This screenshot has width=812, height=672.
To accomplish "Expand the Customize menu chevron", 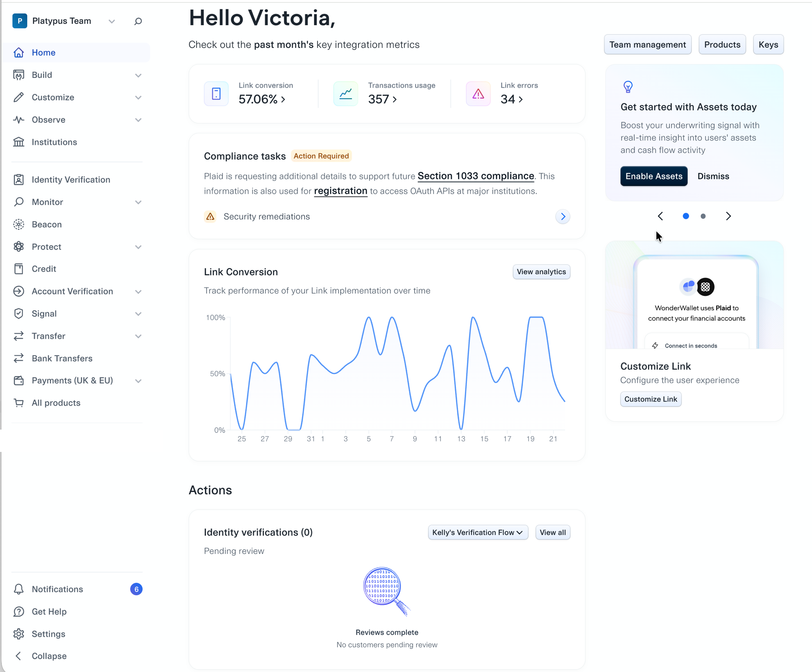I will click(x=138, y=97).
